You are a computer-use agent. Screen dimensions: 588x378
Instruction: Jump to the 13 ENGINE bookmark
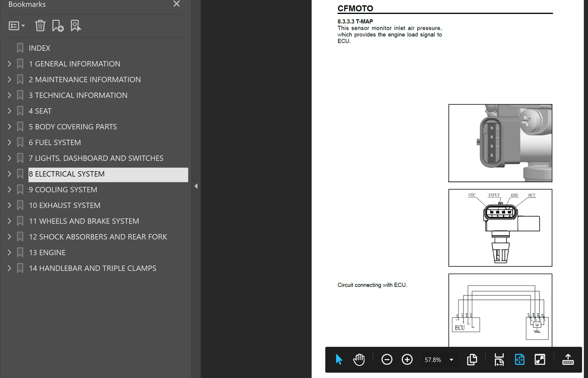pos(47,253)
